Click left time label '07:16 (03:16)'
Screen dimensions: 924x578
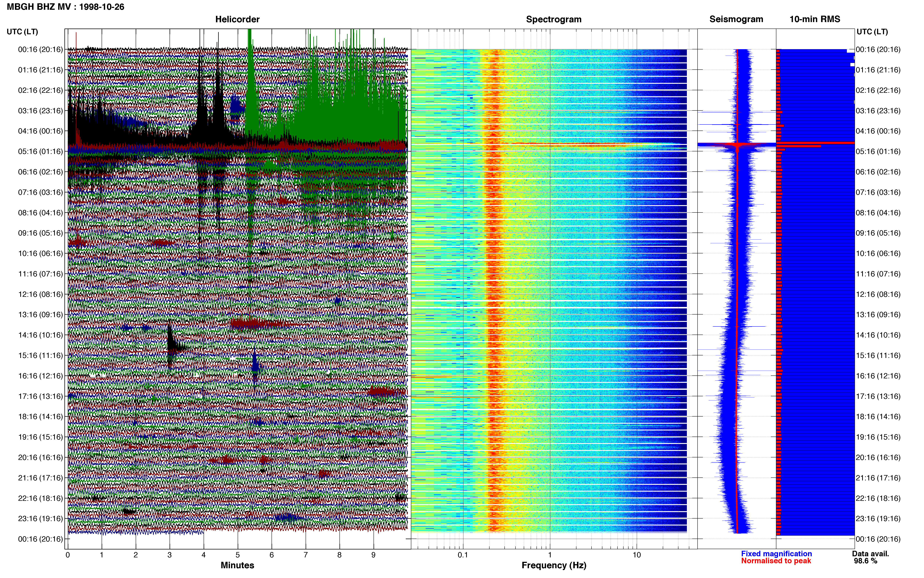(41, 192)
